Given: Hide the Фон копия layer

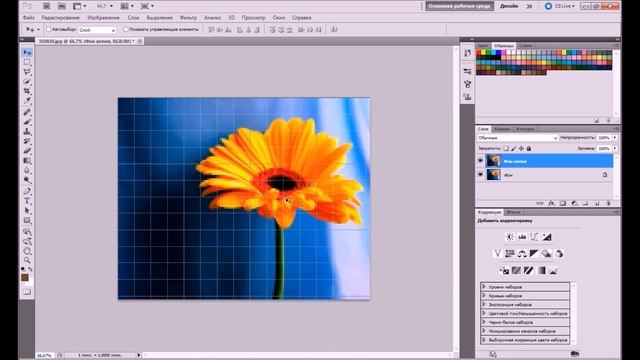Looking at the screenshot, I should point(480,161).
